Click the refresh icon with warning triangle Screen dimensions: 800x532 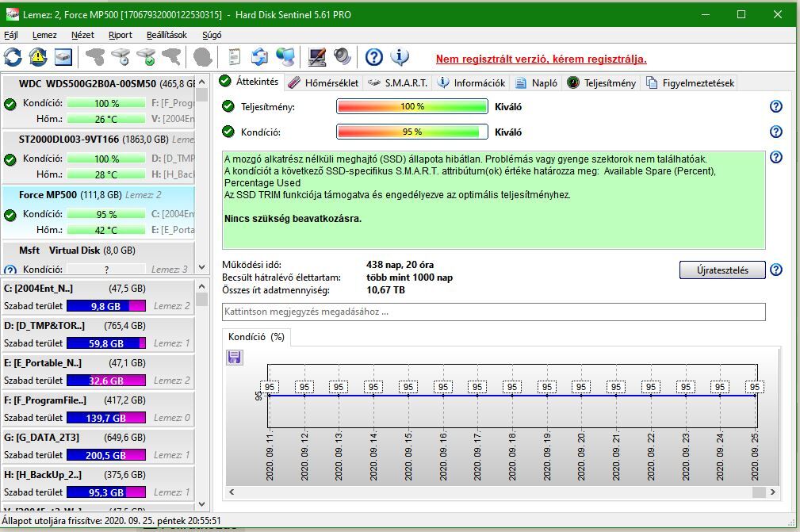click(38, 56)
